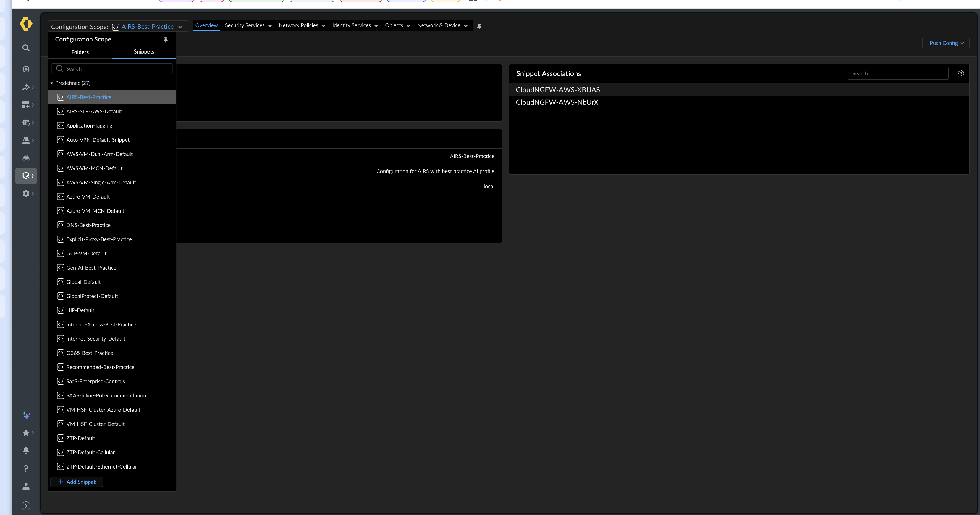
Task: Click the CloudNGFW-AWS-NbUrX association row
Action: [x=739, y=102]
